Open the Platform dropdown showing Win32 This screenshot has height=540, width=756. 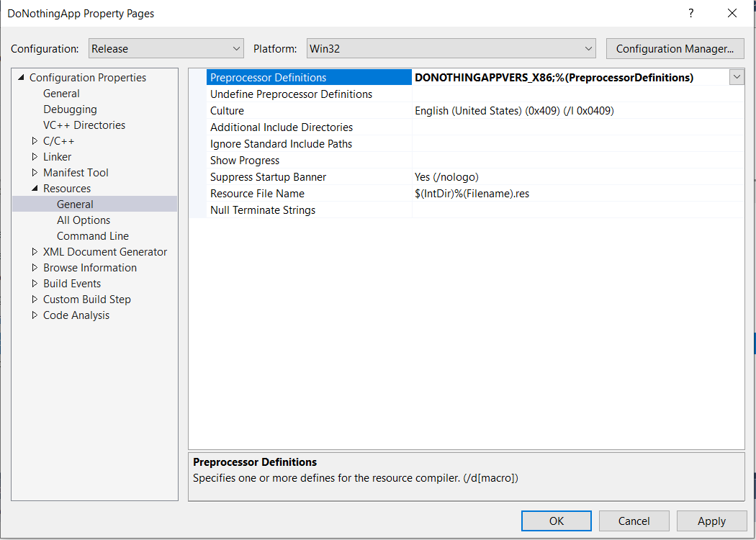[x=451, y=49]
